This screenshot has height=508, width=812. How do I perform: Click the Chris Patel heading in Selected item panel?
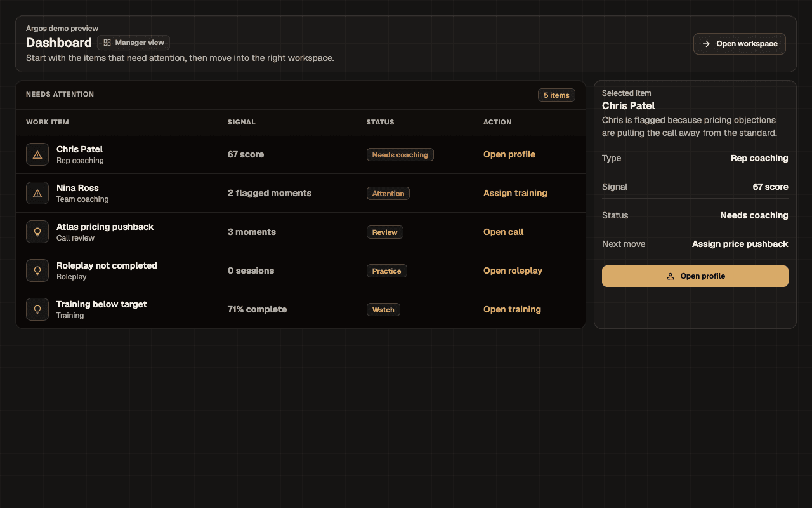[629, 105]
